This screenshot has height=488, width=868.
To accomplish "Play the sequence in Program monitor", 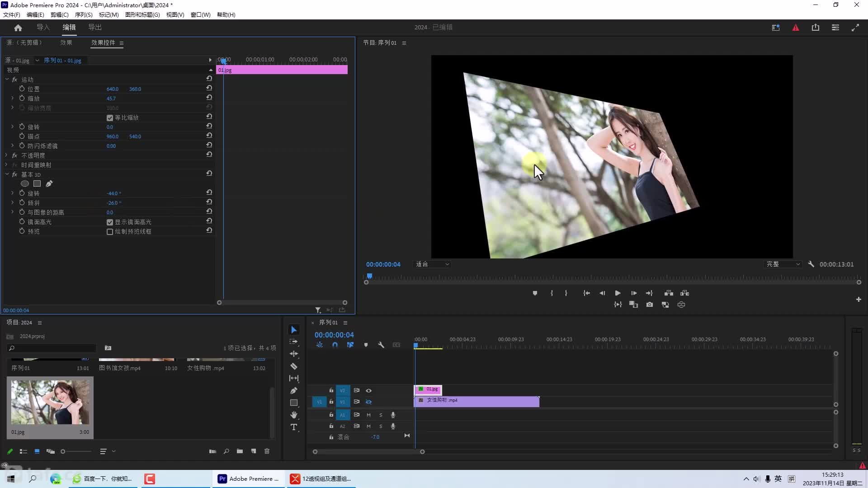I will click(618, 293).
